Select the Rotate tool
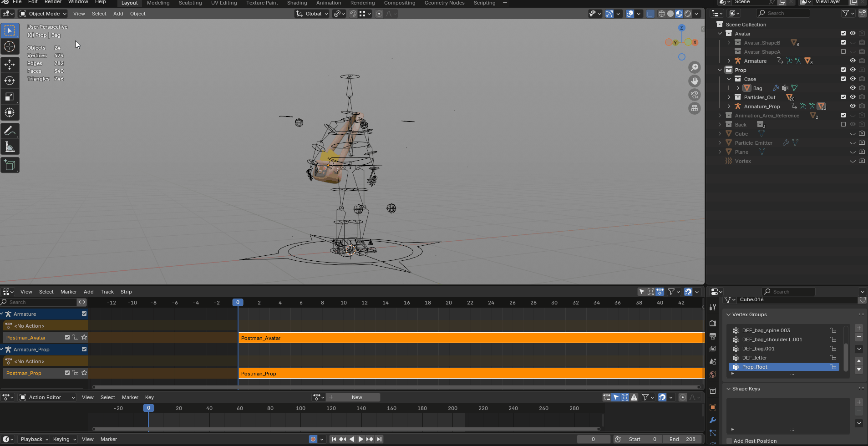The image size is (868, 446). tap(10, 81)
